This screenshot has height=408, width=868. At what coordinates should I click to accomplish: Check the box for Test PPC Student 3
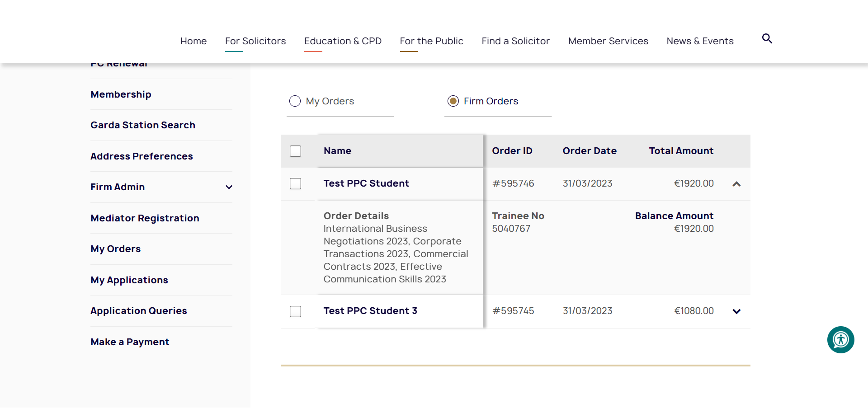click(296, 311)
